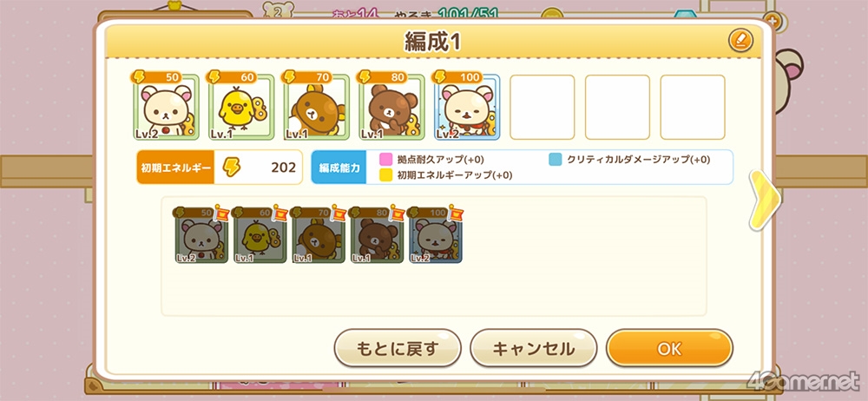Click the grayed cost 70 bear in roster
868x401 pixels.
click(x=319, y=235)
